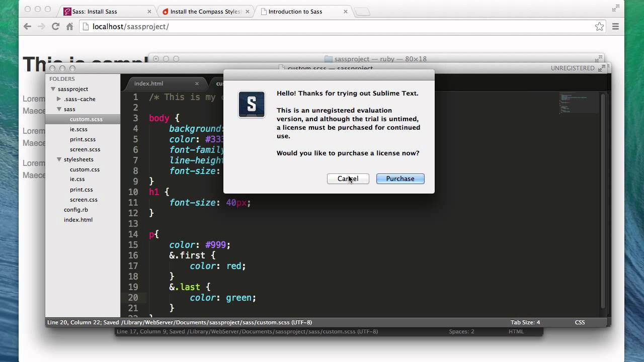Click the '&.last {' selector line
Screen dimensions: 644x362
[190, 287]
